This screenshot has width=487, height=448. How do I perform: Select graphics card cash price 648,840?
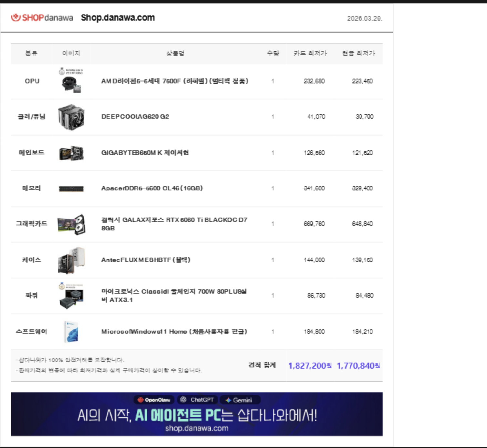(x=362, y=224)
